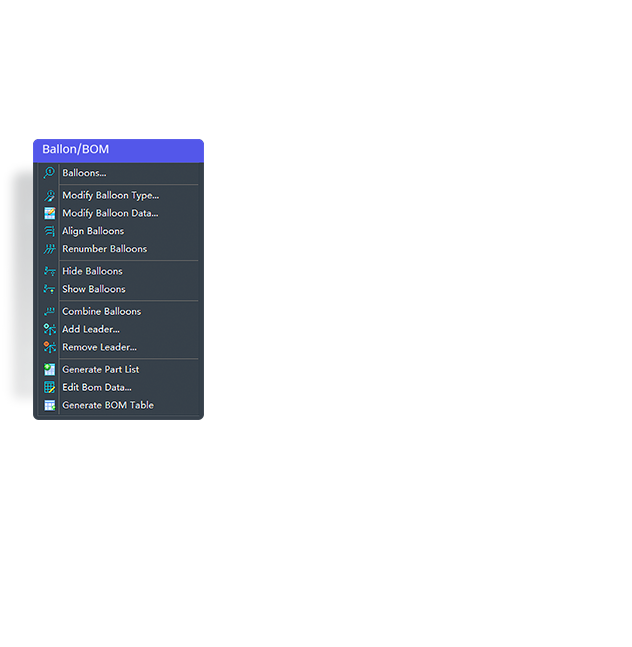The width and height of the screenshot is (632, 647).
Task: Click the Renumber Balloons icon
Action: click(49, 249)
